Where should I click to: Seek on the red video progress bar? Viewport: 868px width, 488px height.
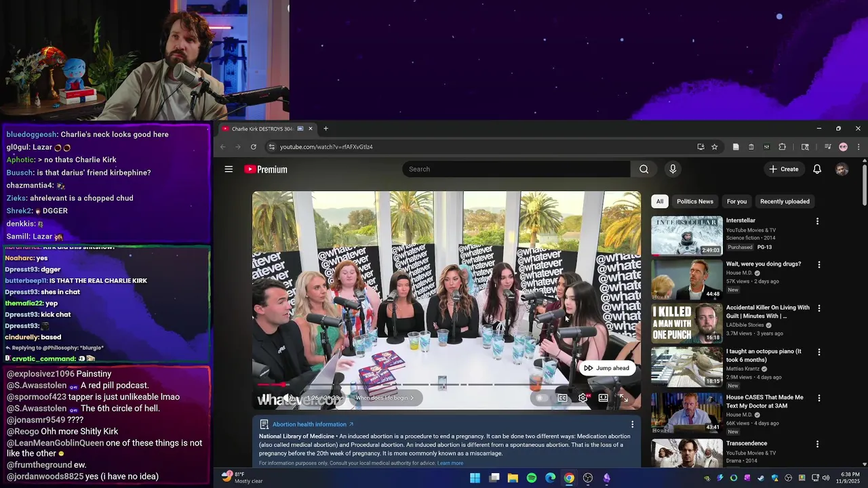tap(446, 384)
